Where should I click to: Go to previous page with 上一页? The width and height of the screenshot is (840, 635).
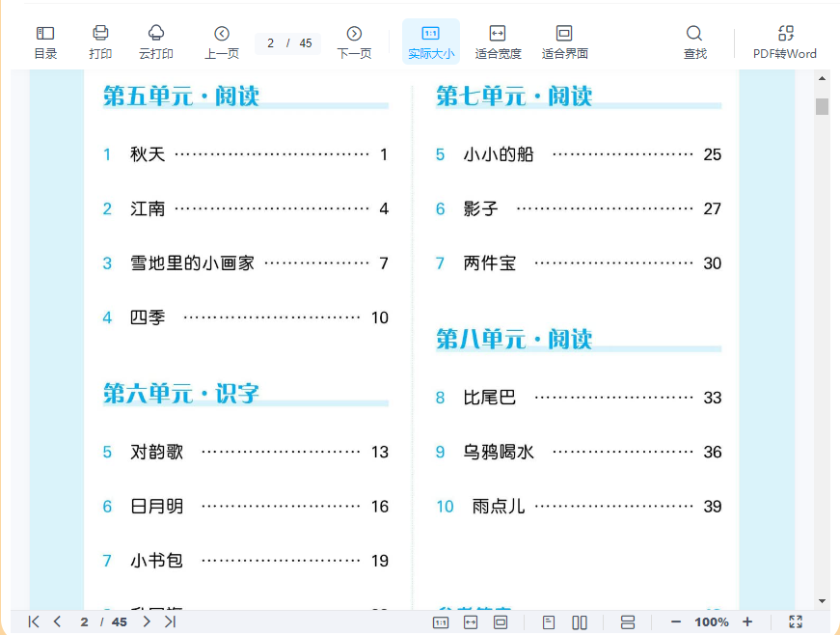coord(222,41)
